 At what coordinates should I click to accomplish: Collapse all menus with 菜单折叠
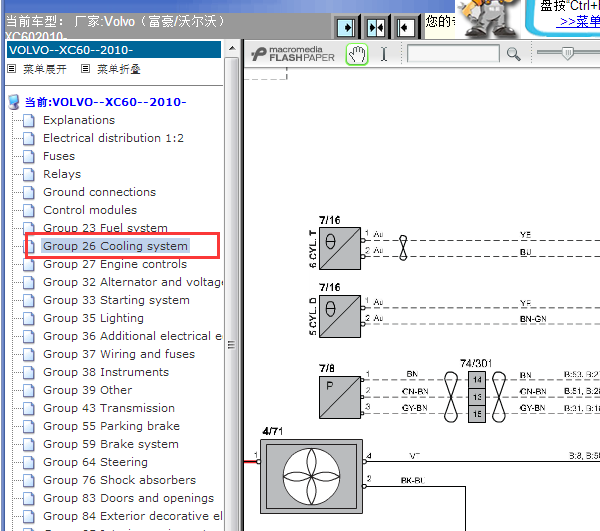click(x=119, y=69)
